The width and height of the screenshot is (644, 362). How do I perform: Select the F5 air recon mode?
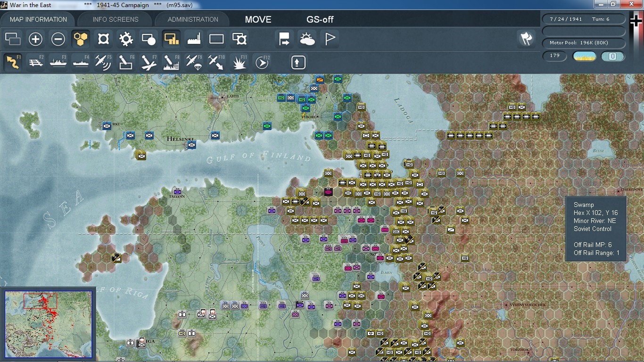(103, 62)
